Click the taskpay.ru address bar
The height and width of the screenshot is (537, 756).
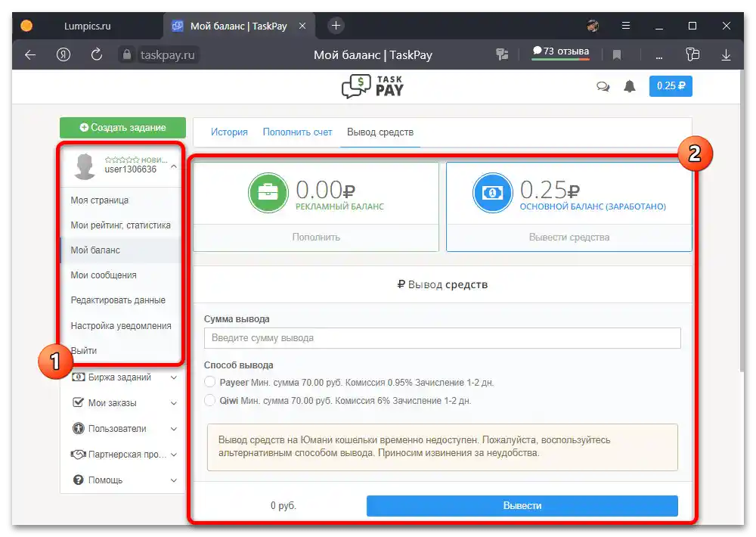(x=167, y=55)
